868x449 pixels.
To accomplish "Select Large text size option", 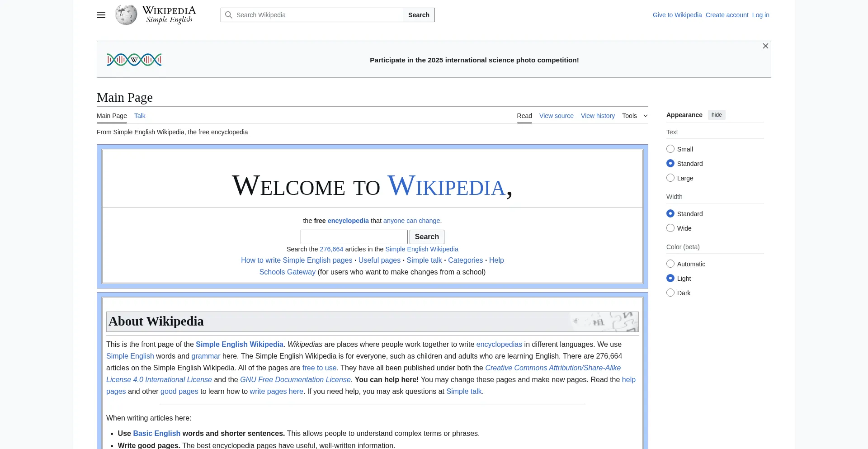I will (670, 178).
